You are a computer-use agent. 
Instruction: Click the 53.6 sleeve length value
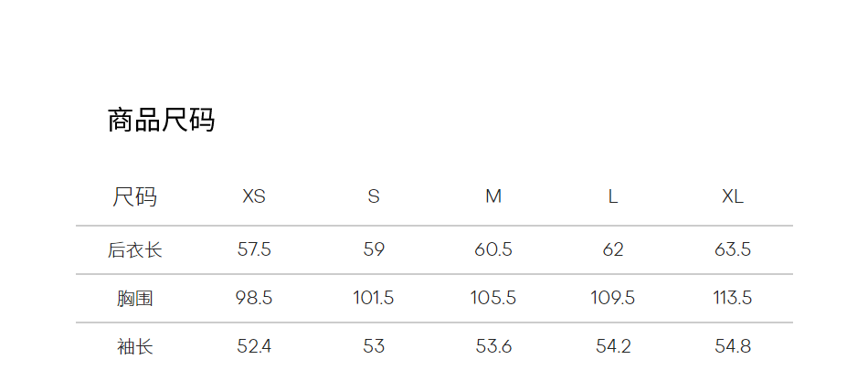coord(493,346)
